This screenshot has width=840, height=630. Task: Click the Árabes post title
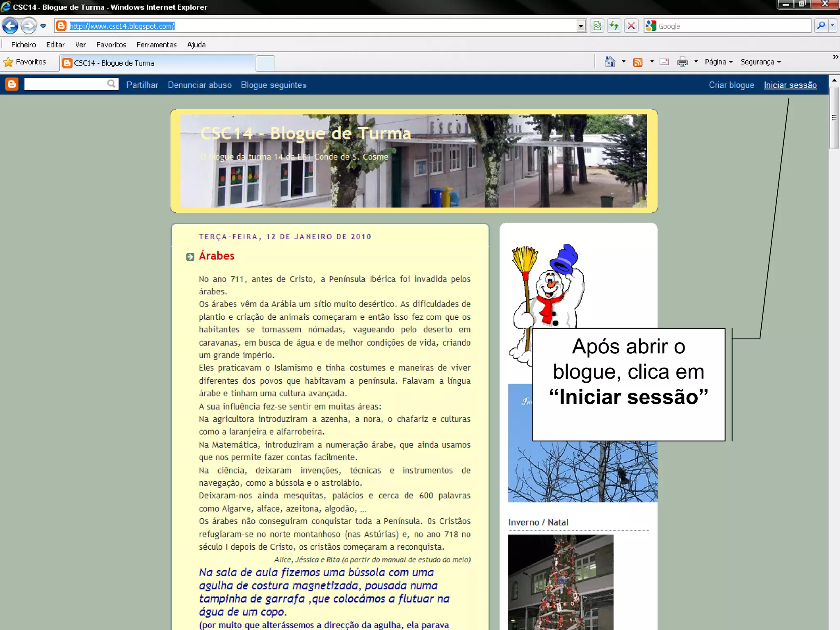217,256
